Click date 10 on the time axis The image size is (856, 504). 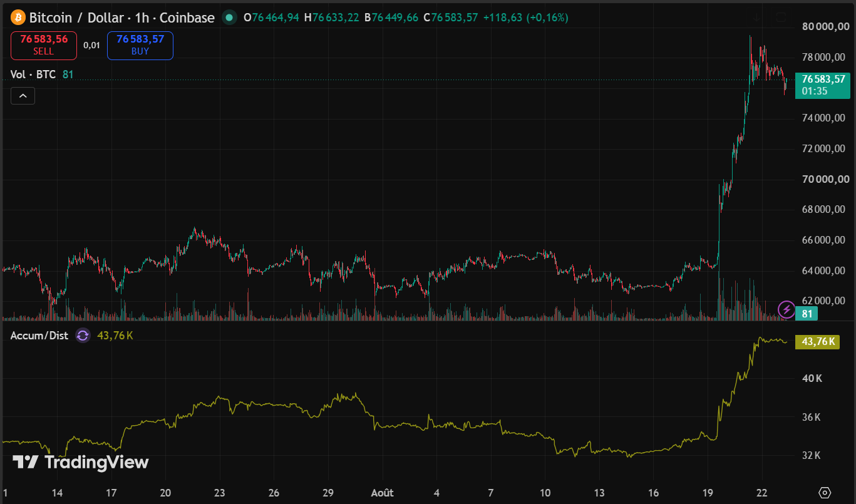(545, 493)
